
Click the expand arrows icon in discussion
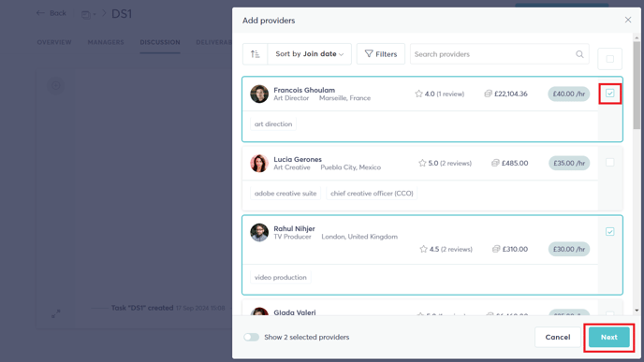click(56, 313)
